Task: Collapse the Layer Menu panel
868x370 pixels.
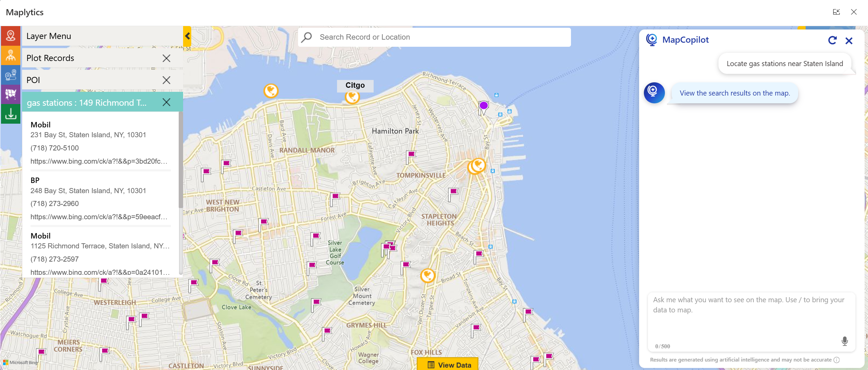Action: pyautogui.click(x=187, y=36)
